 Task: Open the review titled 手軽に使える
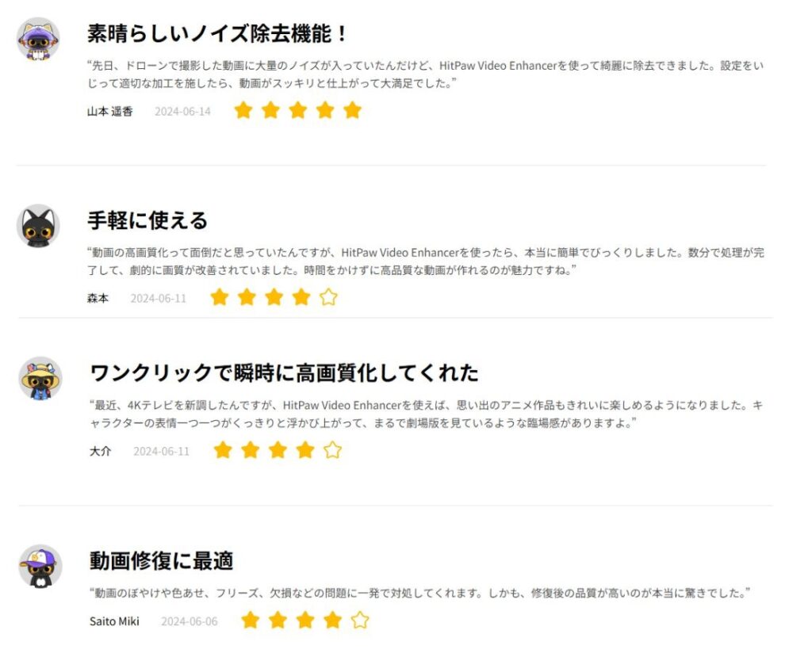pyautogui.click(x=147, y=220)
